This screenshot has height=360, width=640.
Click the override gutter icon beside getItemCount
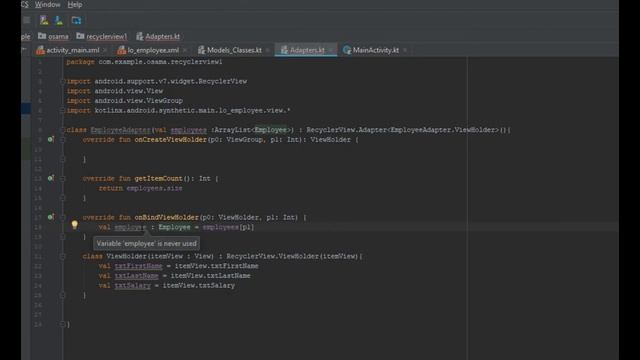pos(50,178)
